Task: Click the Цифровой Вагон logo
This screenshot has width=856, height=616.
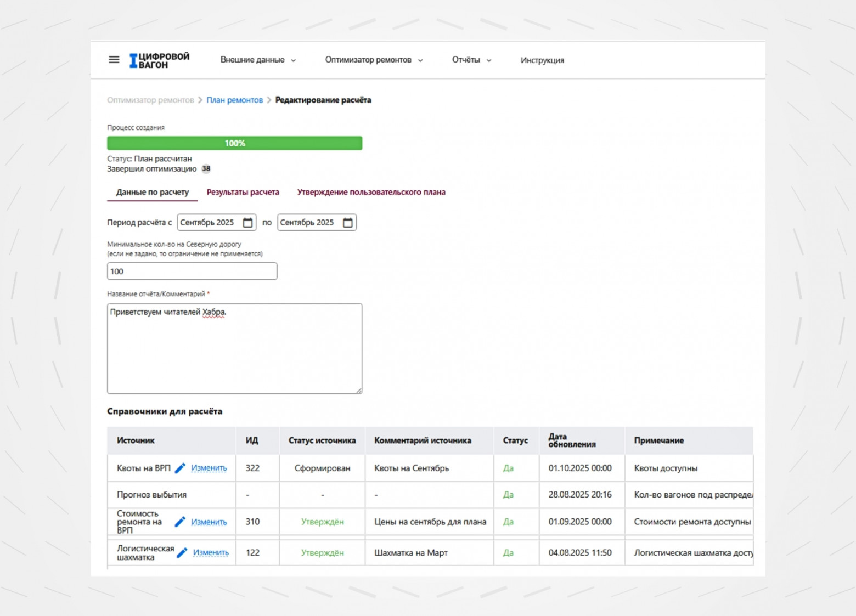Action: [160, 60]
